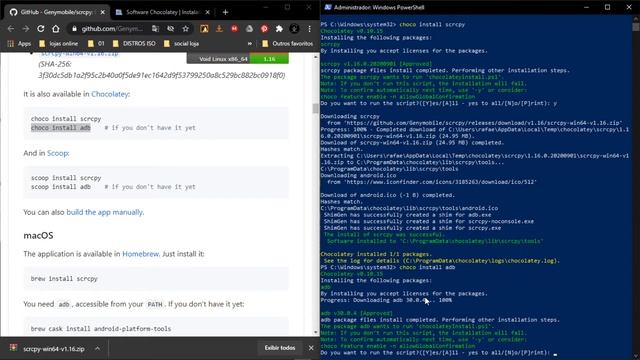Close the GitHub Genymobile/scrcpy tab

pyautogui.click(x=102, y=12)
